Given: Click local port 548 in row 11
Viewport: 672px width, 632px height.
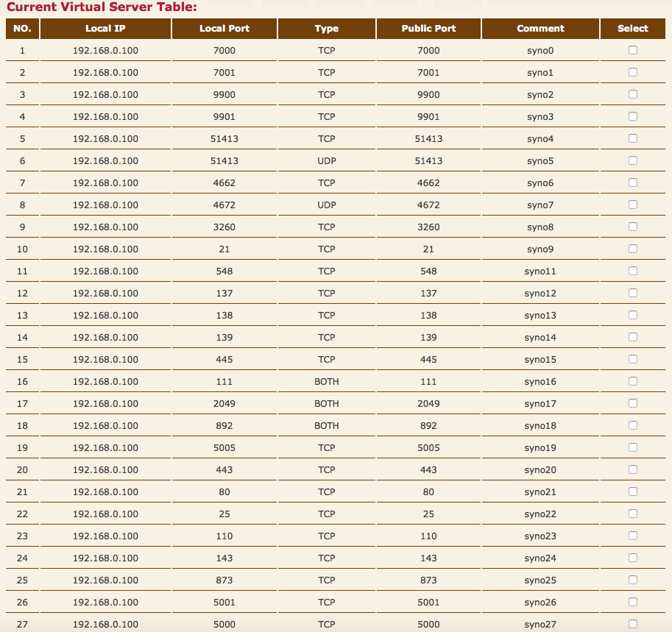Looking at the screenshot, I should coord(224,271).
